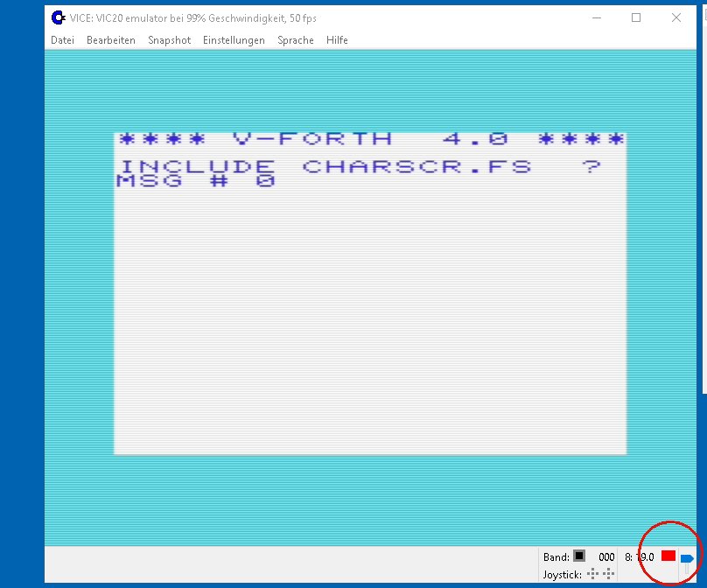The height and width of the screenshot is (588, 707).
Task: Click the Joystick label in status bar
Action: pyautogui.click(x=563, y=575)
